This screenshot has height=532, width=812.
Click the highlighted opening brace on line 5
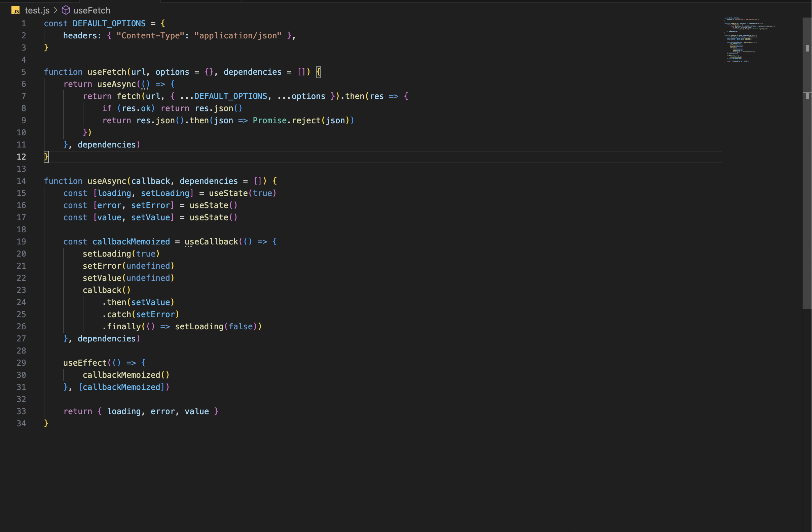point(318,72)
